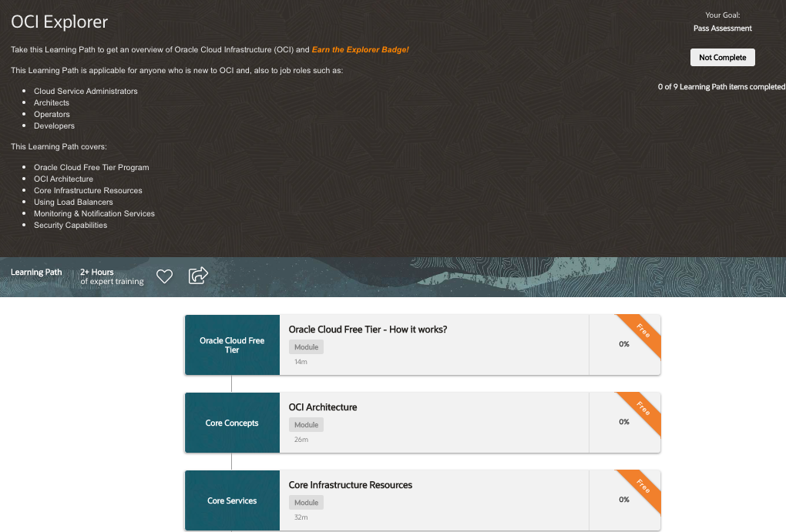Click the '26m' duration text
The height and width of the screenshot is (532, 786).
tap(301, 440)
